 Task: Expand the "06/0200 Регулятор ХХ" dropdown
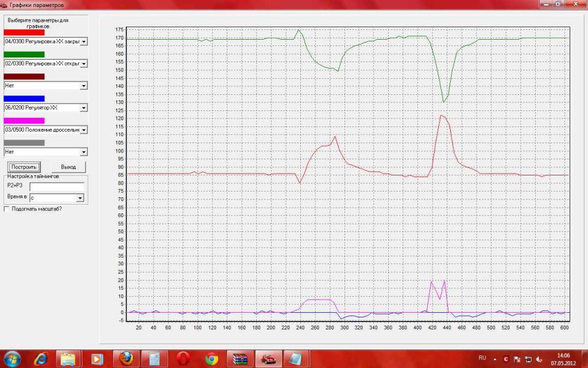tap(83, 108)
